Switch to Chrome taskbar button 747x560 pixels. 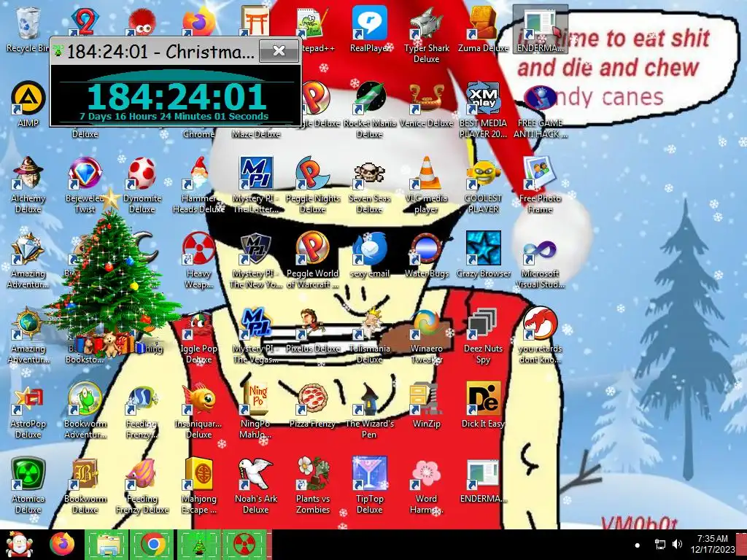tap(152, 544)
